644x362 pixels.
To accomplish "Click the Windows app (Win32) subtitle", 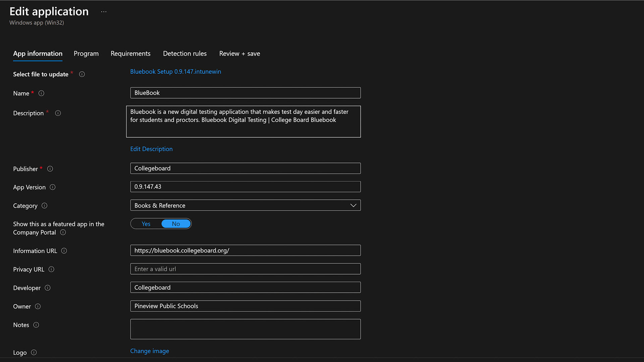I will pos(37,23).
